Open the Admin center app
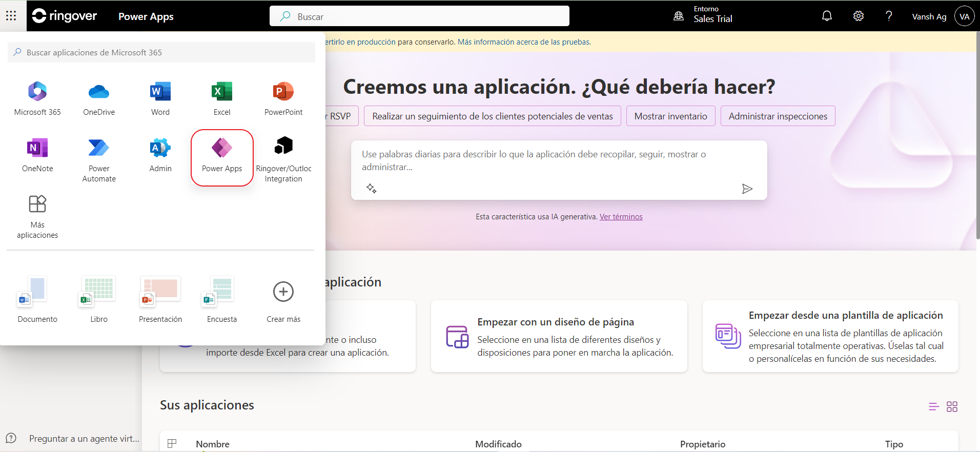The width and height of the screenshot is (980, 452). [160, 155]
